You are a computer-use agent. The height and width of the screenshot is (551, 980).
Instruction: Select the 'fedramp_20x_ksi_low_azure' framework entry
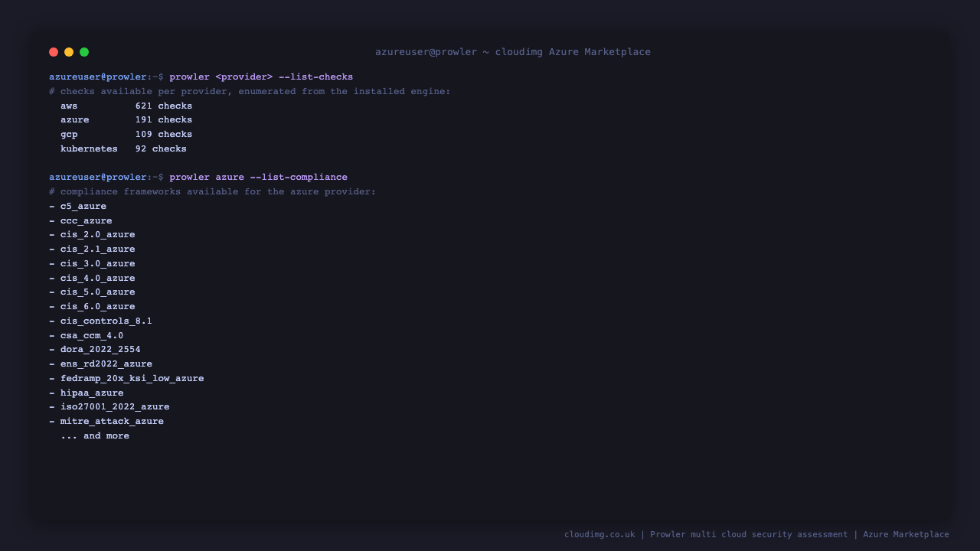click(126, 379)
